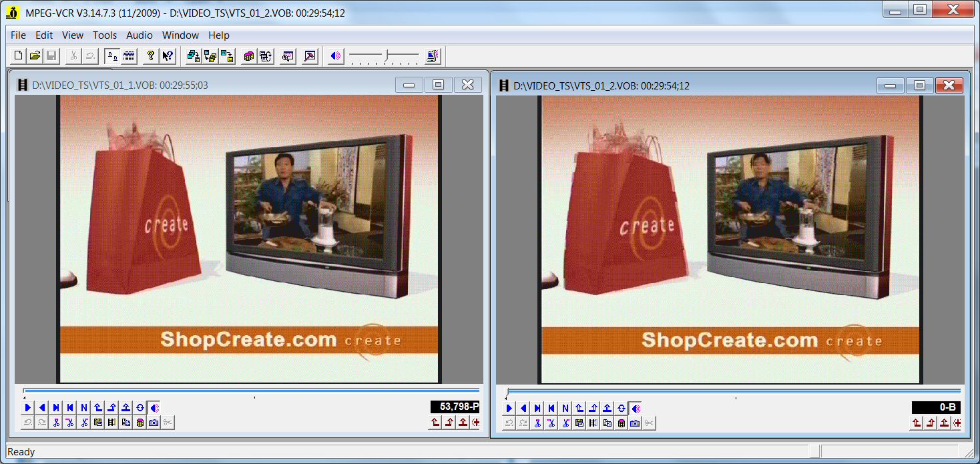The width and height of the screenshot is (980, 464).
Task: Toggle the main toolbar speaker audio button
Action: (335, 56)
